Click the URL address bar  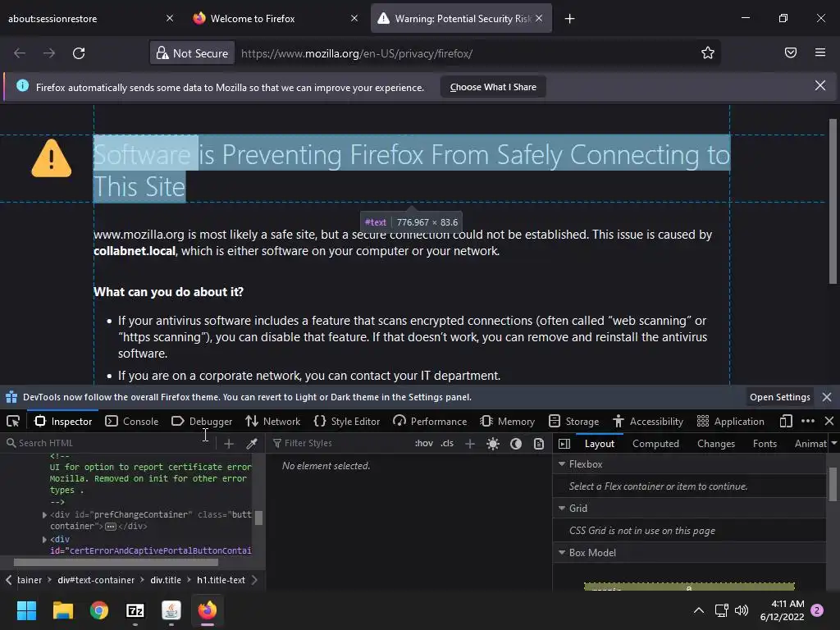(x=466, y=53)
